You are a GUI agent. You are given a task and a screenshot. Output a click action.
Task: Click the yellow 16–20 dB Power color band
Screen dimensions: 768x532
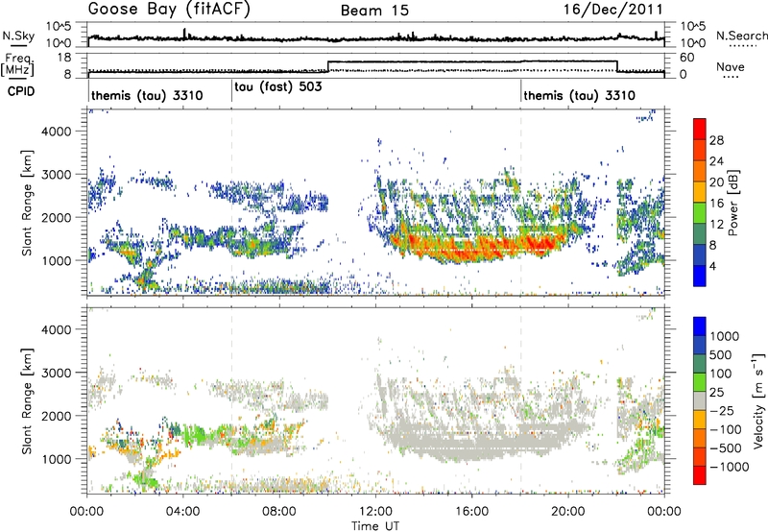click(700, 191)
